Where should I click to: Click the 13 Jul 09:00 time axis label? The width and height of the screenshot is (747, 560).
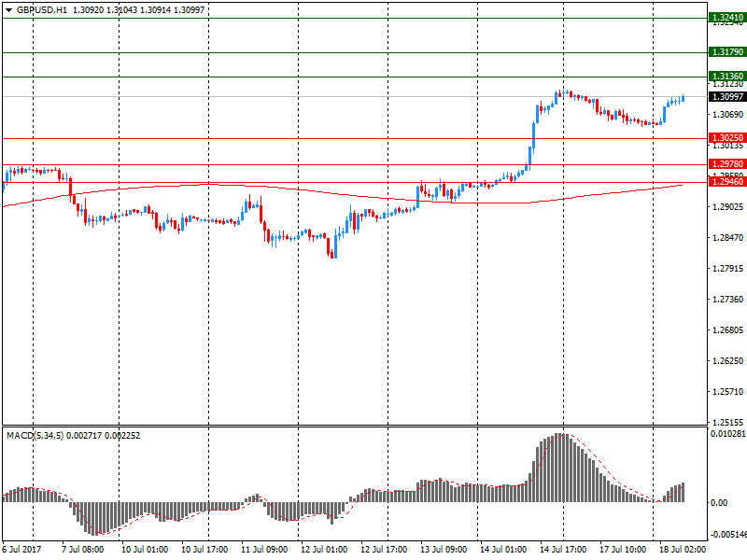(444, 550)
